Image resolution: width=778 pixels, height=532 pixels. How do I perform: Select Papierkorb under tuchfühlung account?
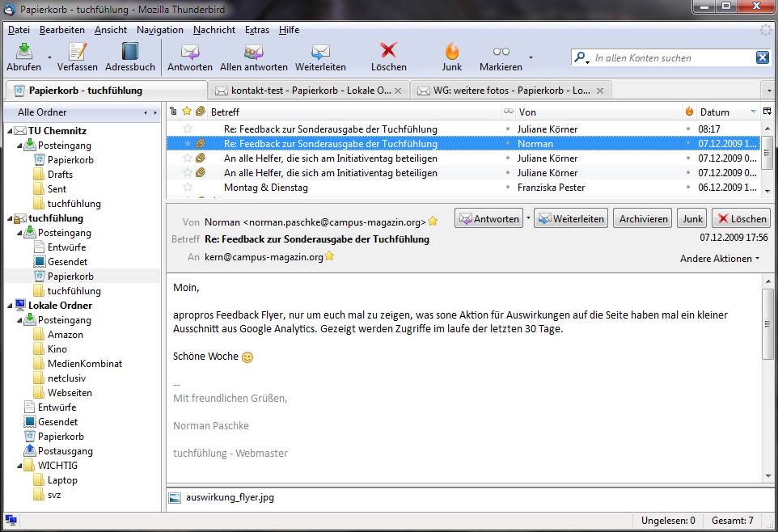click(x=70, y=277)
